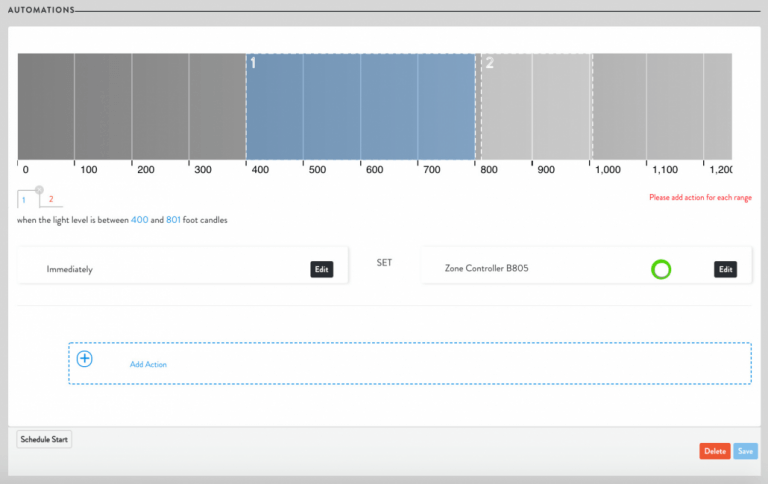Change the lower bound value 400
The image size is (768, 484).
pos(139,220)
